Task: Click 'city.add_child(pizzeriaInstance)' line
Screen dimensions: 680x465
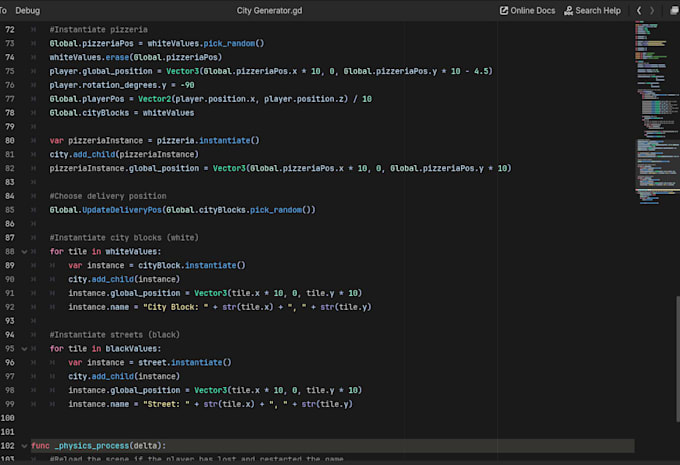Action: pos(124,154)
